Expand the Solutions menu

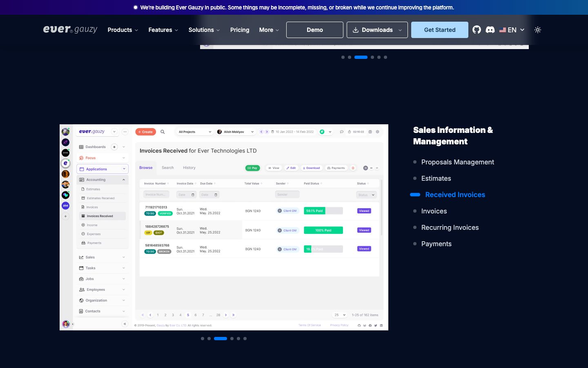click(x=204, y=30)
